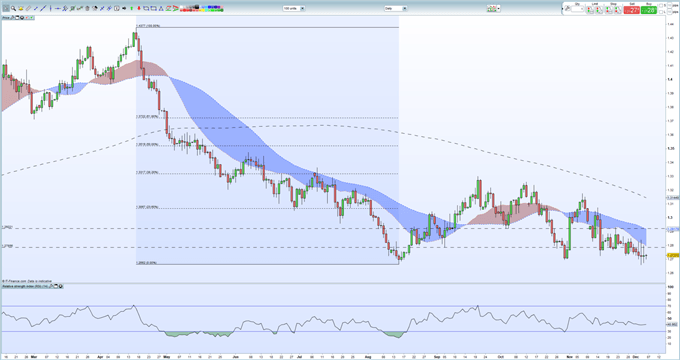Click the alert bell icon
The width and height of the screenshot is (680, 360).
click(21, 8)
